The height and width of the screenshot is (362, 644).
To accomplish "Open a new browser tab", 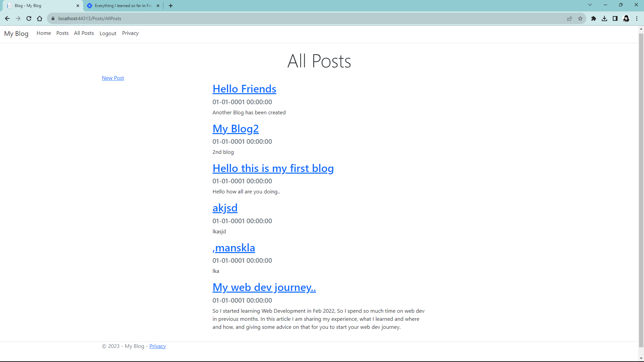I will tap(171, 6).
